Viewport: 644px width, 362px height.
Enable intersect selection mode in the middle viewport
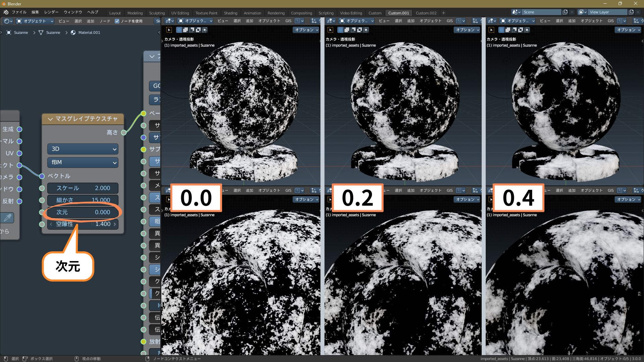pos(366,30)
